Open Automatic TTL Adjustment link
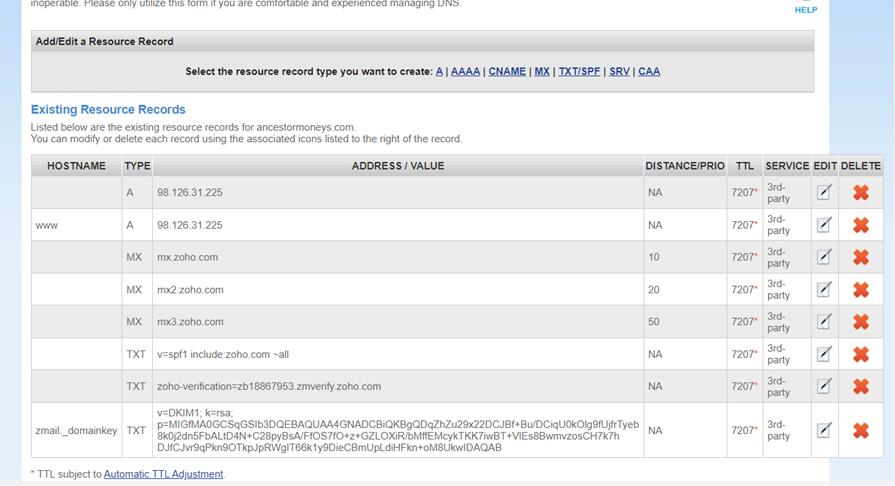The image size is (895, 486). click(x=163, y=474)
